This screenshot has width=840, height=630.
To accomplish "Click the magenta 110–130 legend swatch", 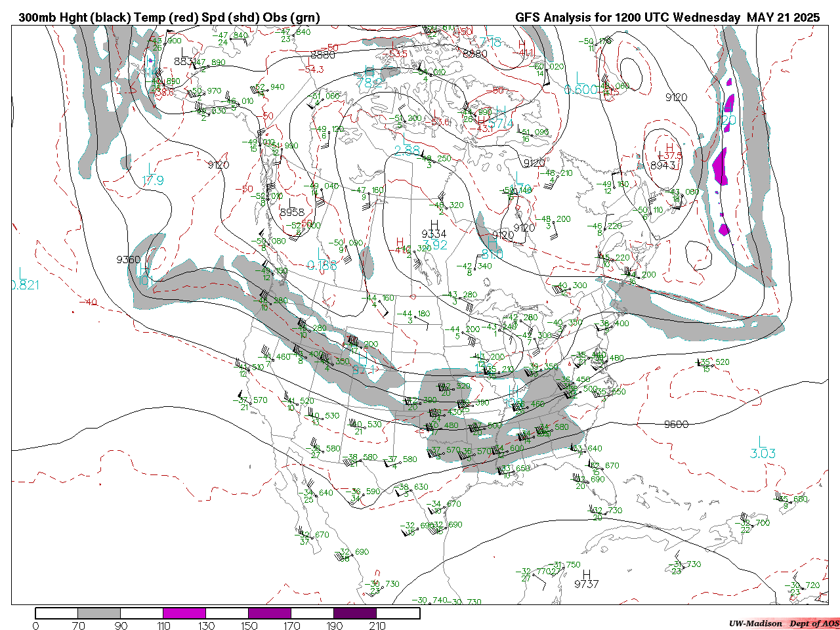I will [x=184, y=614].
